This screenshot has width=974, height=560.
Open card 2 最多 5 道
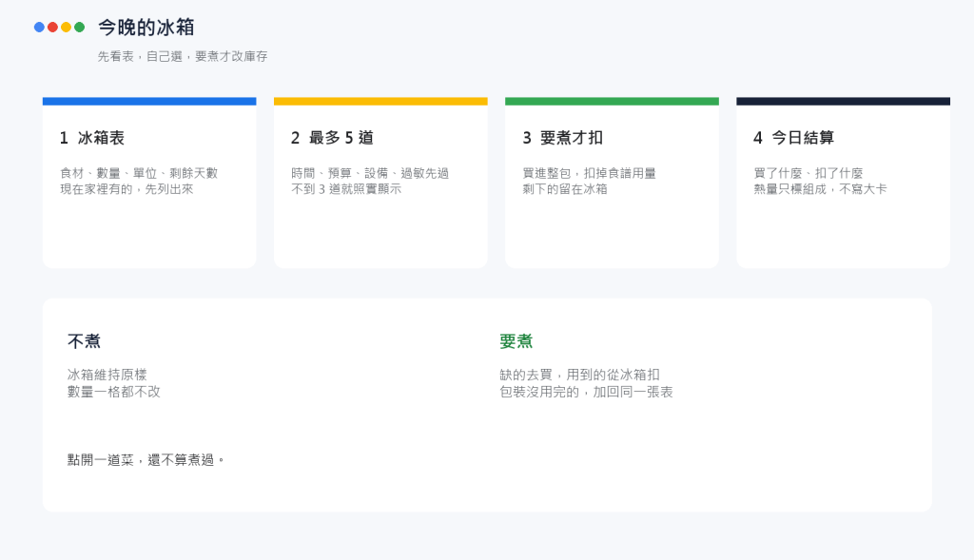(x=380, y=183)
